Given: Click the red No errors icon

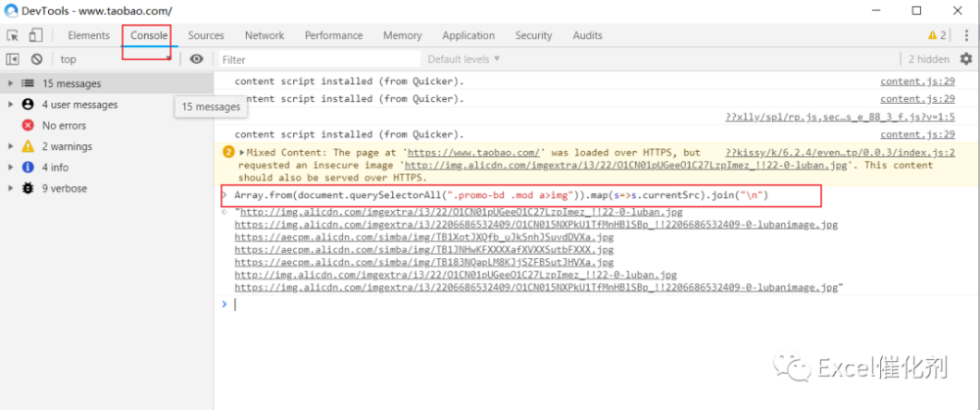Looking at the screenshot, I should click(x=27, y=126).
